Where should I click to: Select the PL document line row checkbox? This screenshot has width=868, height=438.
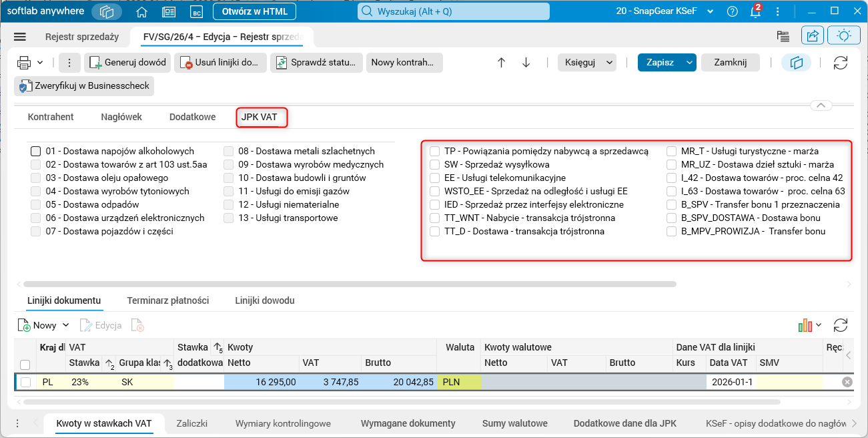(x=25, y=382)
